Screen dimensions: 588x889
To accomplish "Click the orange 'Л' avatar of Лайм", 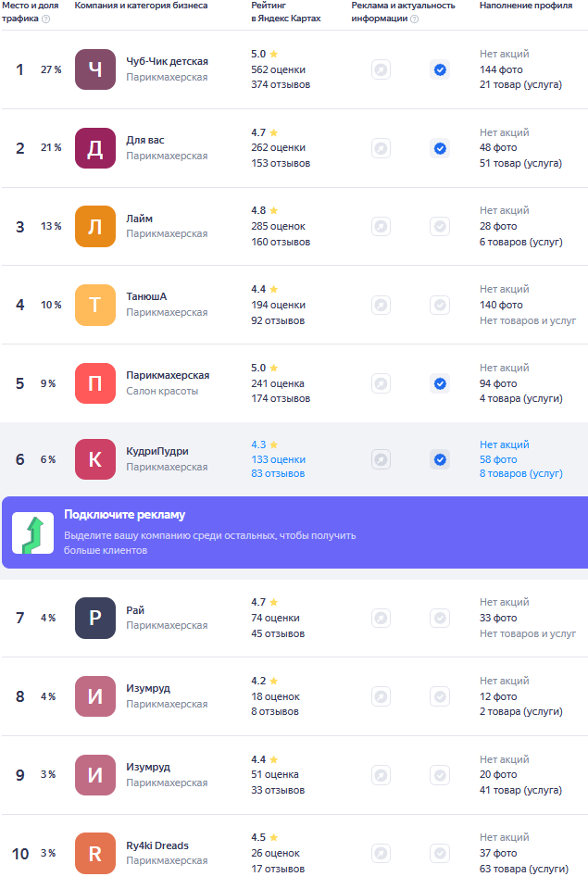I will pyautogui.click(x=95, y=226).
